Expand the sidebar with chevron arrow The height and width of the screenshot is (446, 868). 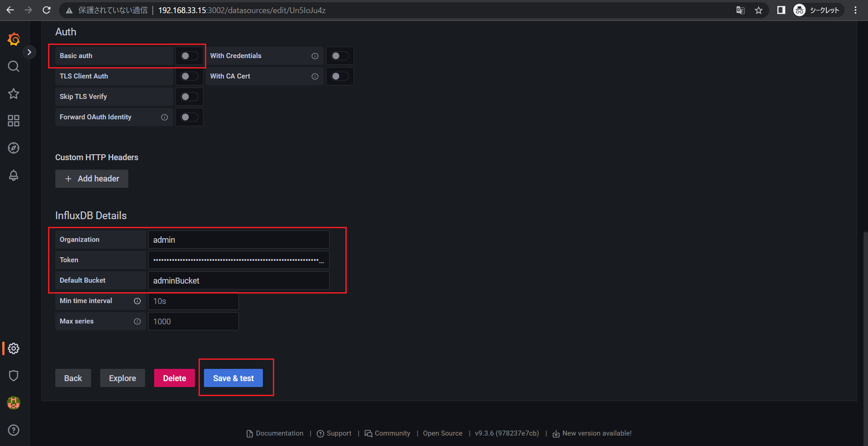[x=29, y=52]
